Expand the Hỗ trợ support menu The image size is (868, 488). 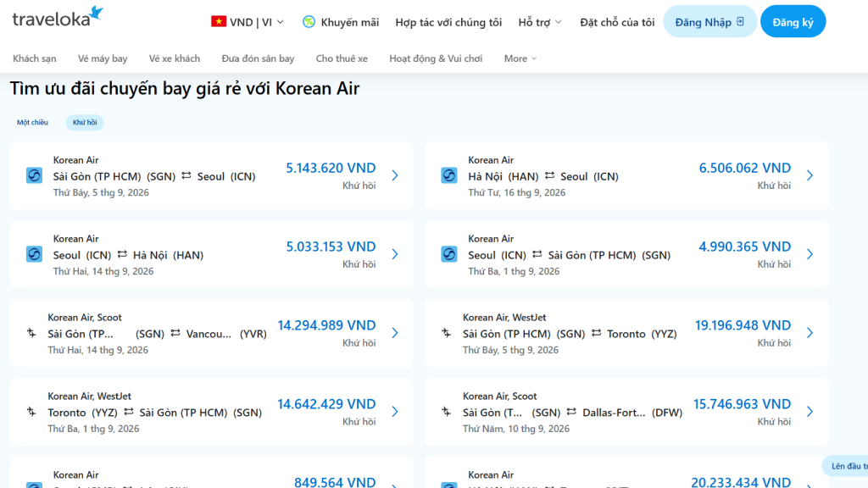click(x=540, y=22)
